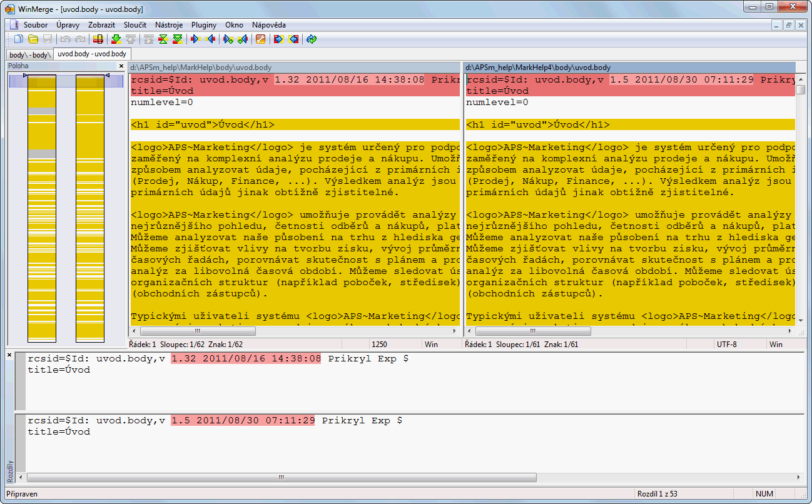Close the inner document window
This screenshot has height=504, width=812.
(x=801, y=25)
